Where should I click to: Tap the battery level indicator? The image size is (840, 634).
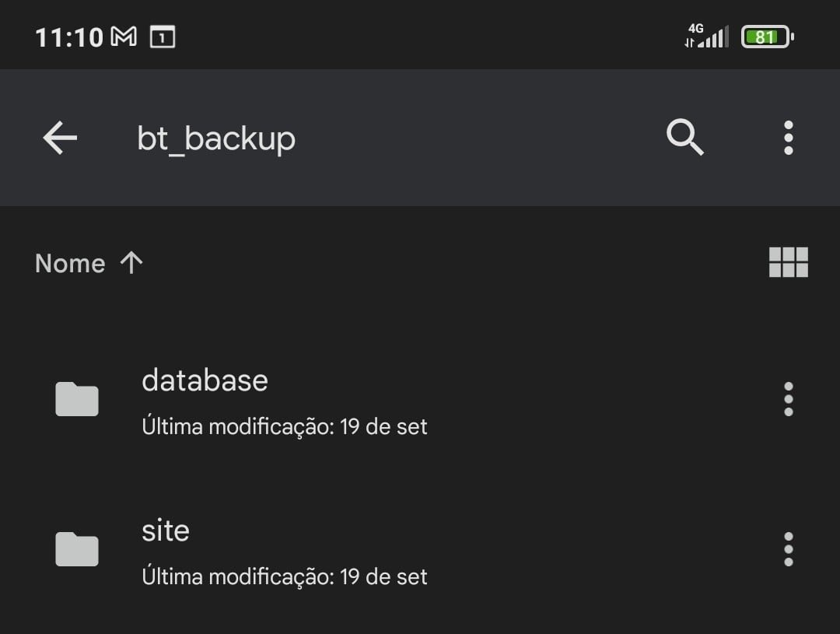(767, 37)
